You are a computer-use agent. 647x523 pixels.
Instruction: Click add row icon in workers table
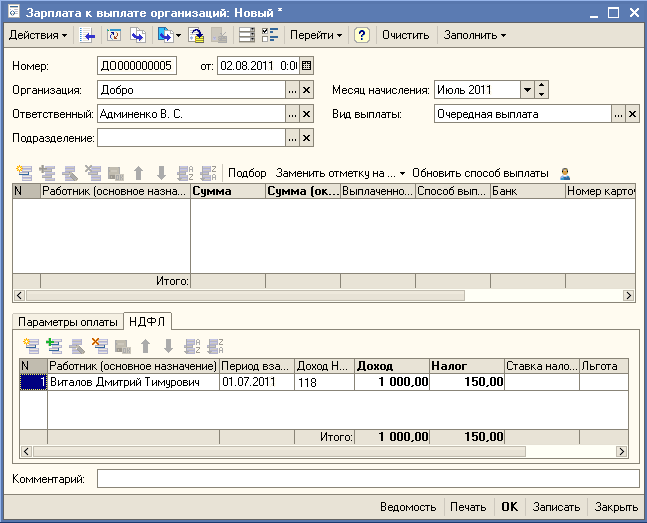23,173
